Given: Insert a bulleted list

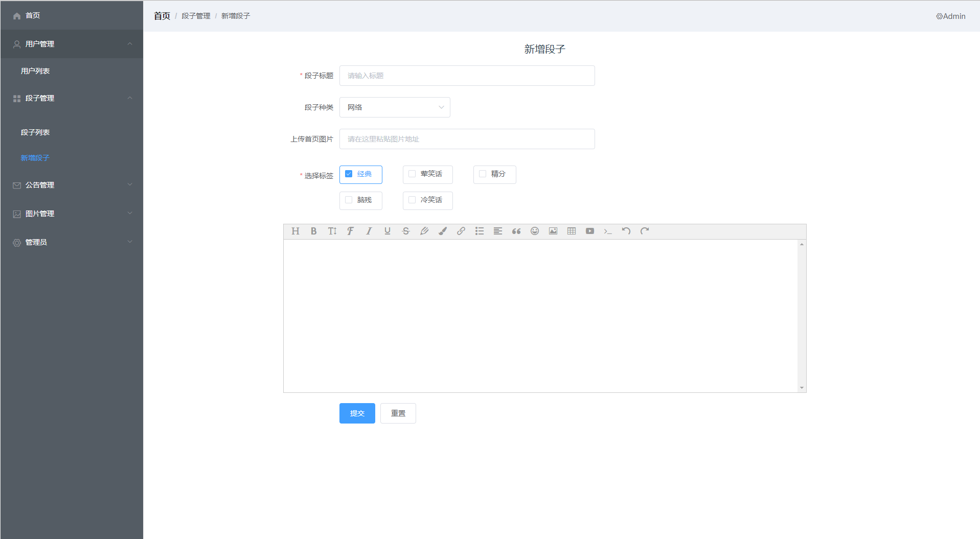Looking at the screenshot, I should coord(480,231).
